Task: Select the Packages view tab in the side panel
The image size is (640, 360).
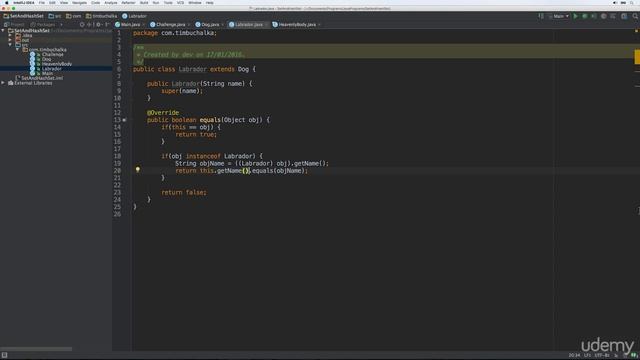Action: point(43,24)
